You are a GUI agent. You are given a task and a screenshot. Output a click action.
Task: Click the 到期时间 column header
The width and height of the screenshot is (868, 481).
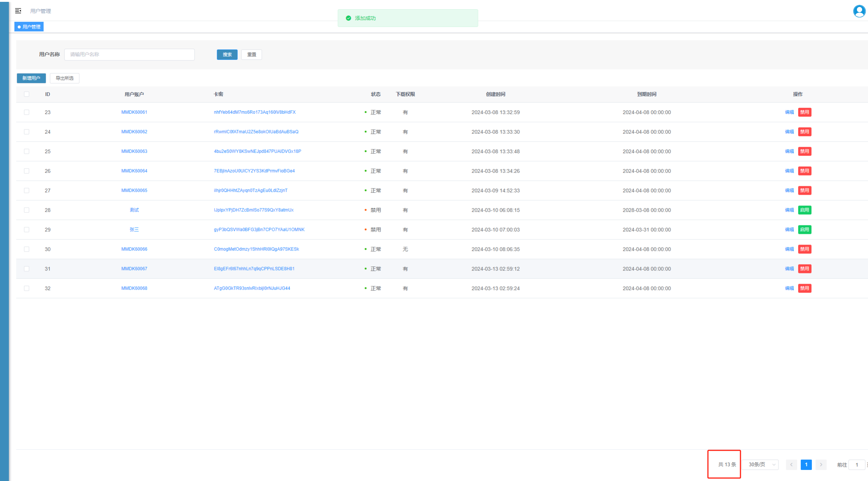coord(647,94)
